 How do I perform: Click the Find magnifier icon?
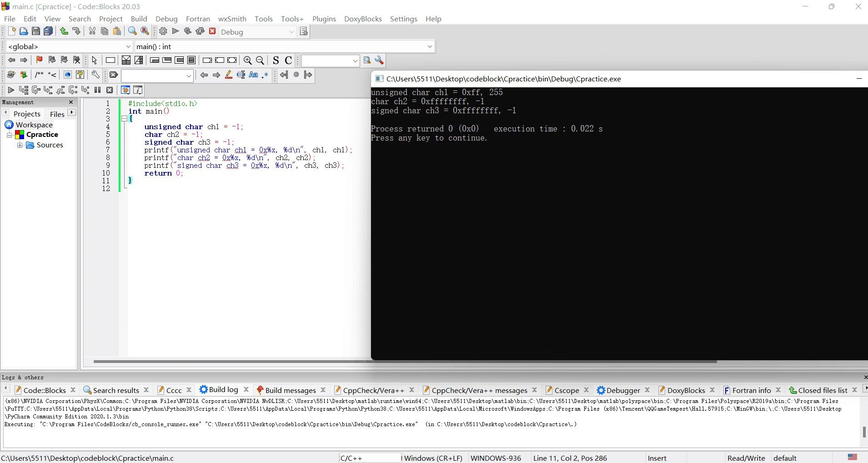point(132,31)
